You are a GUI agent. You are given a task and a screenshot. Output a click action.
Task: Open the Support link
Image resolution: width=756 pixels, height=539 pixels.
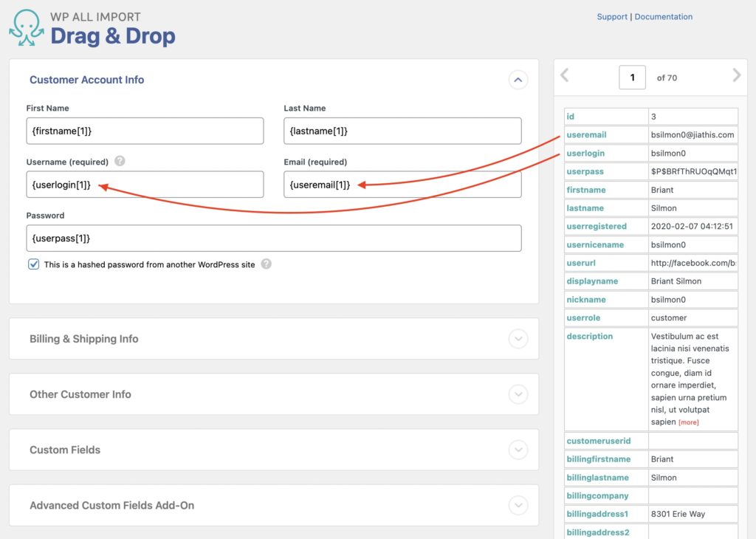[x=612, y=16]
